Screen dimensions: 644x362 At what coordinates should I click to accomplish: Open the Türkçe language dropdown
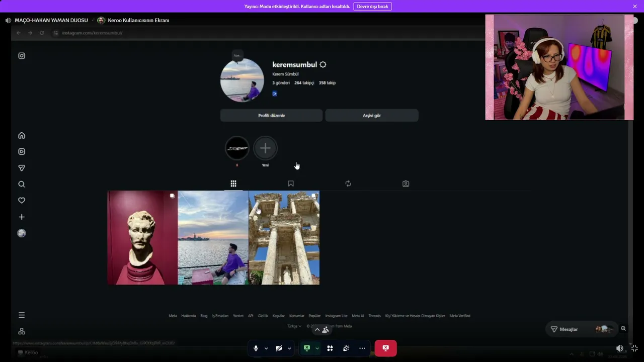[x=294, y=326]
